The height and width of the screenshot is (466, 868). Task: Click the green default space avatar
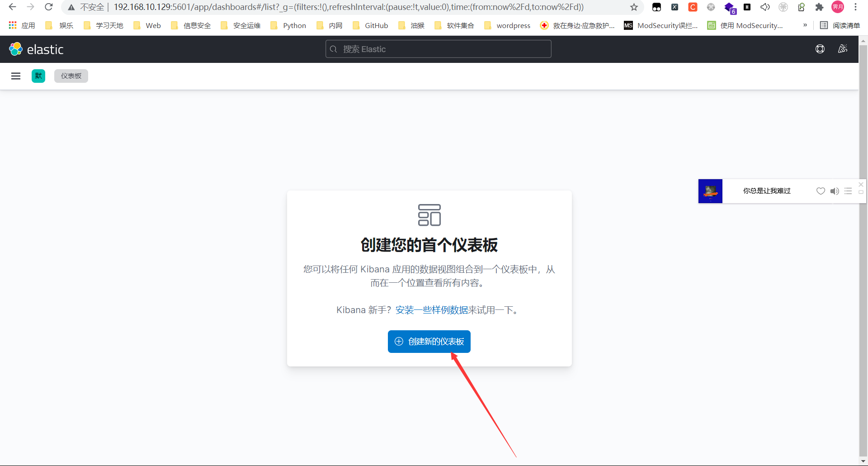[x=38, y=76]
